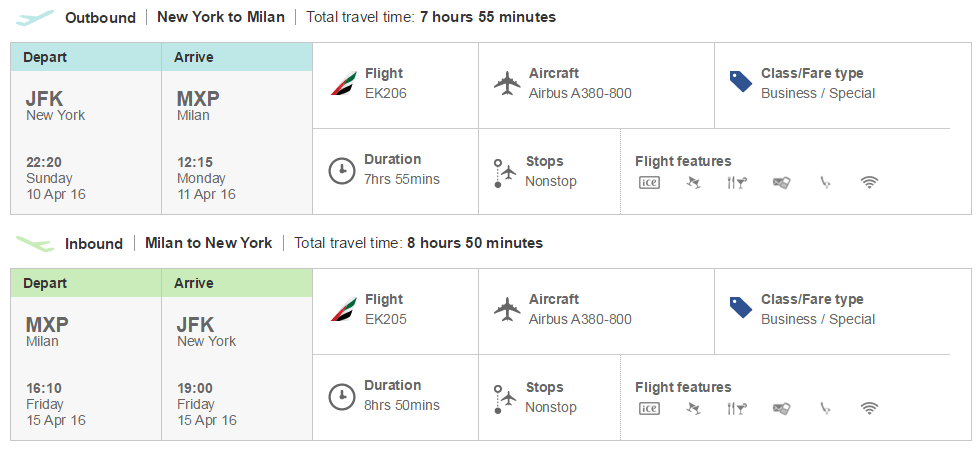Click the outbound Nonstop stops icon

(x=504, y=172)
